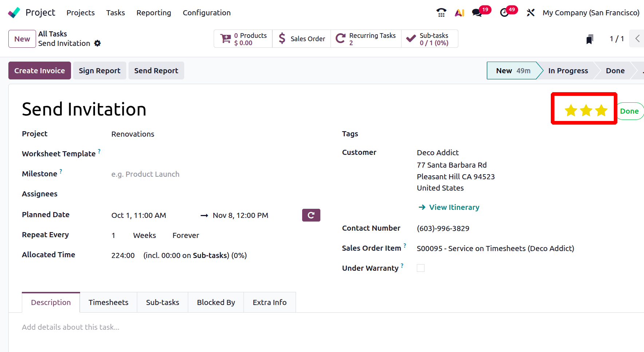Open the Reporting menu
644x352 pixels.
[x=154, y=13]
